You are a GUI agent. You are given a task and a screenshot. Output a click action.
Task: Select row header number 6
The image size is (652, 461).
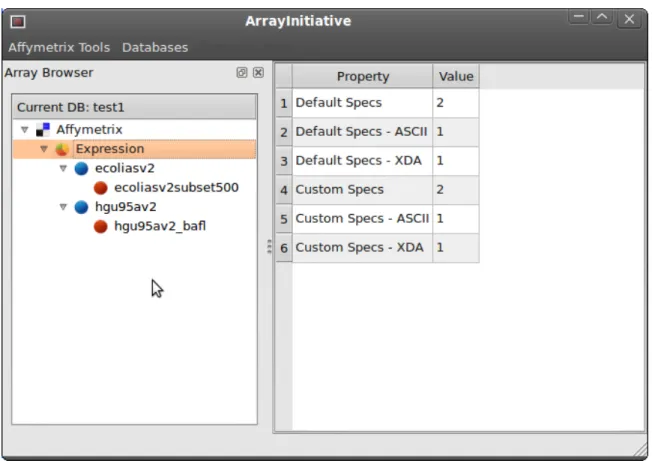point(284,248)
